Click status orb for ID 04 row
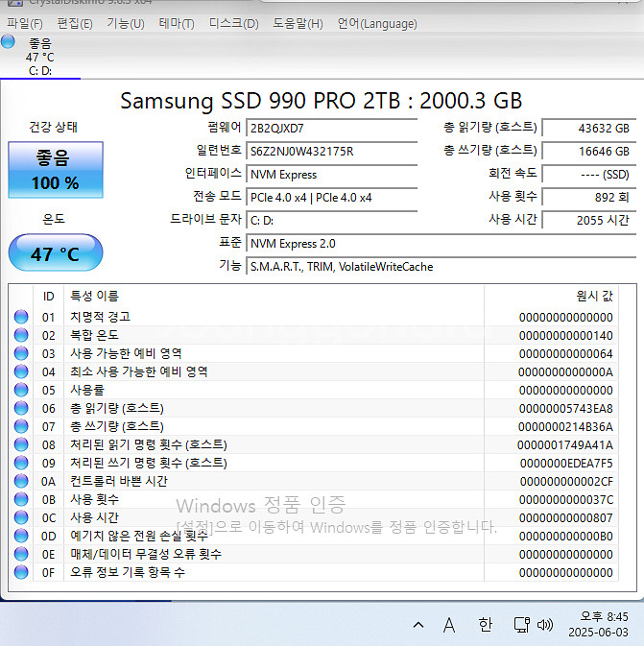Image resolution: width=644 pixels, height=646 pixels. [x=21, y=371]
